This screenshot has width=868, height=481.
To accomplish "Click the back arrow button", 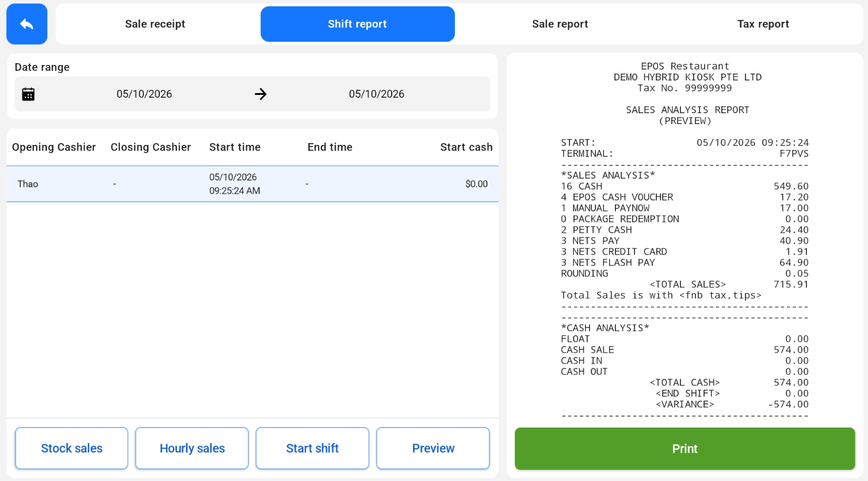I will pyautogui.click(x=26, y=24).
